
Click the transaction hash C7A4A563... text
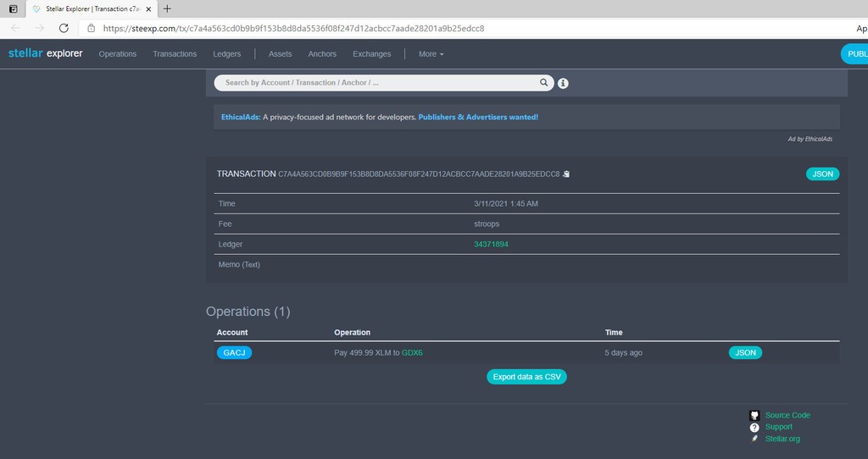(419, 174)
